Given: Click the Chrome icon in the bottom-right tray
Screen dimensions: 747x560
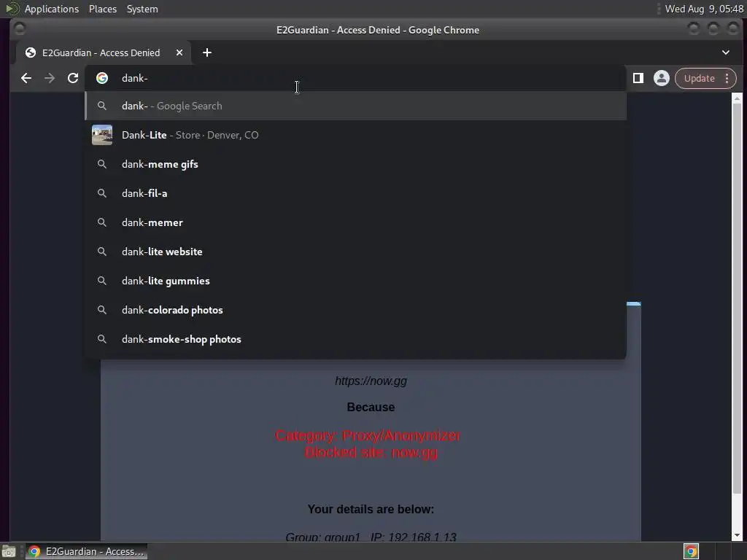Looking at the screenshot, I should point(692,551).
